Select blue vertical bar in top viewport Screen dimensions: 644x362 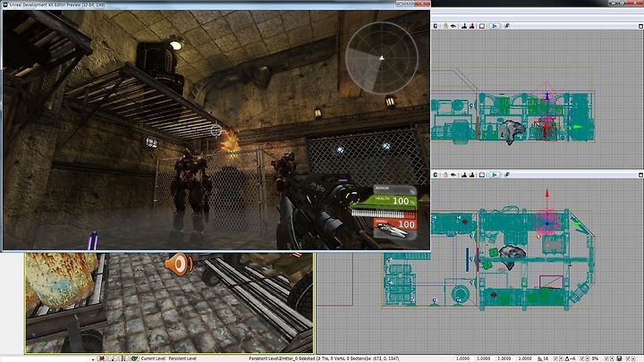coord(468,259)
